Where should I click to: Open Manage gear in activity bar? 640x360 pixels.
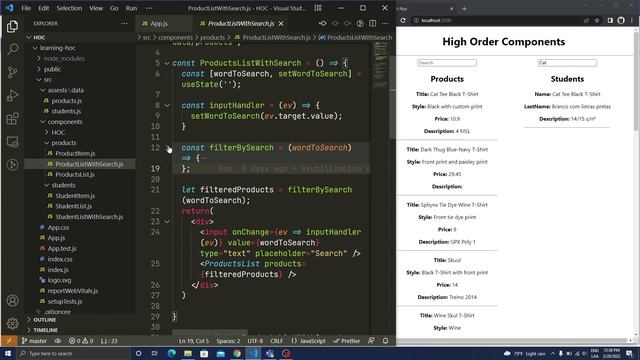click(x=12, y=323)
